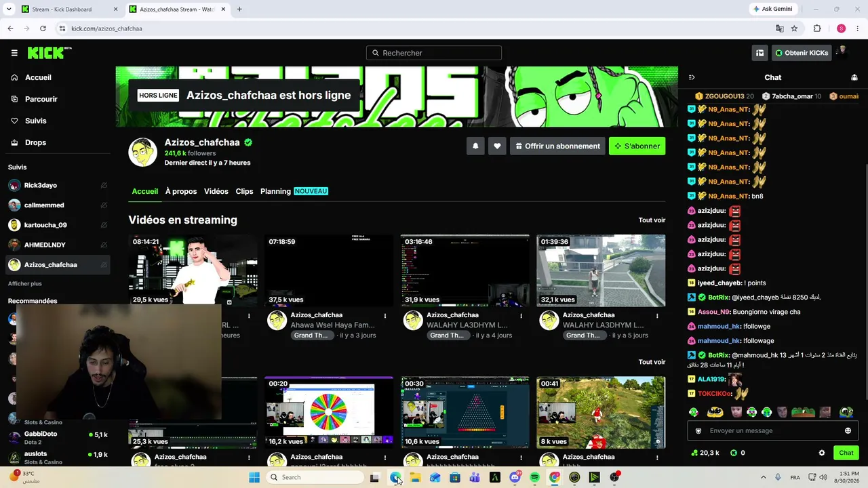Open AHMEDLNDY in followed channels

click(x=58, y=245)
